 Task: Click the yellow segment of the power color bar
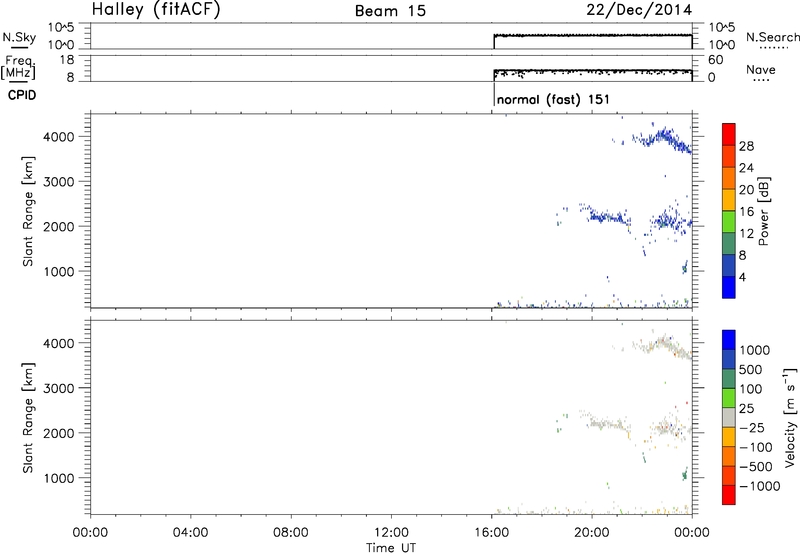[x=729, y=200]
